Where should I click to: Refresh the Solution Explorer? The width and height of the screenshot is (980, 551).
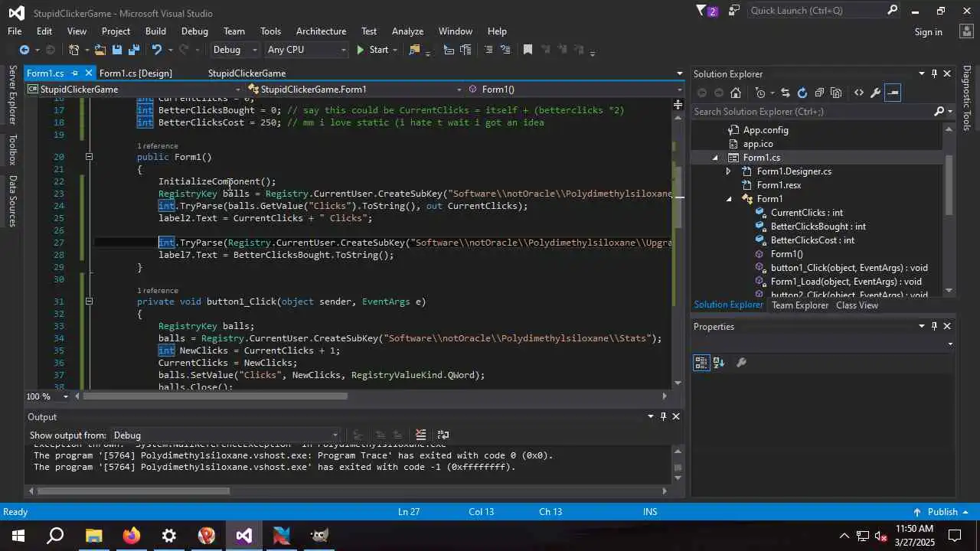tap(802, 93)
